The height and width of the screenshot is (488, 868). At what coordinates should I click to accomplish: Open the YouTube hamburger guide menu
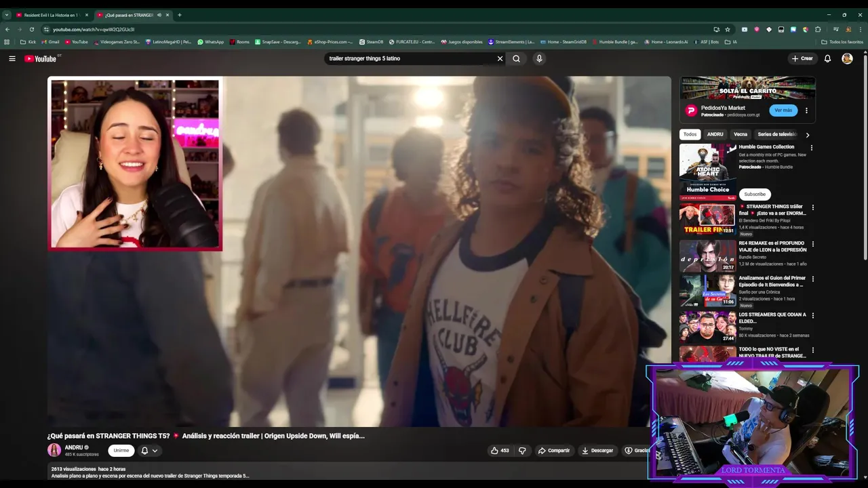point(12,59)
